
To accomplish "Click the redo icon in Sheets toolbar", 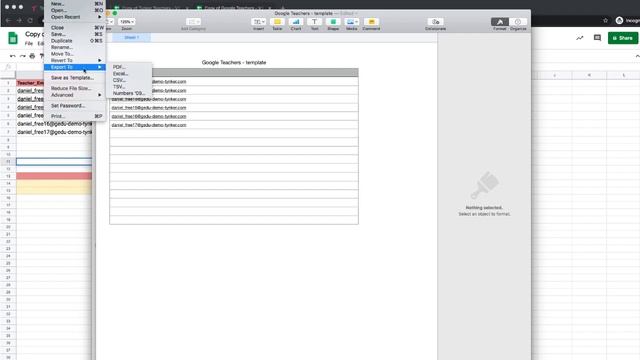I will [22, 56].
